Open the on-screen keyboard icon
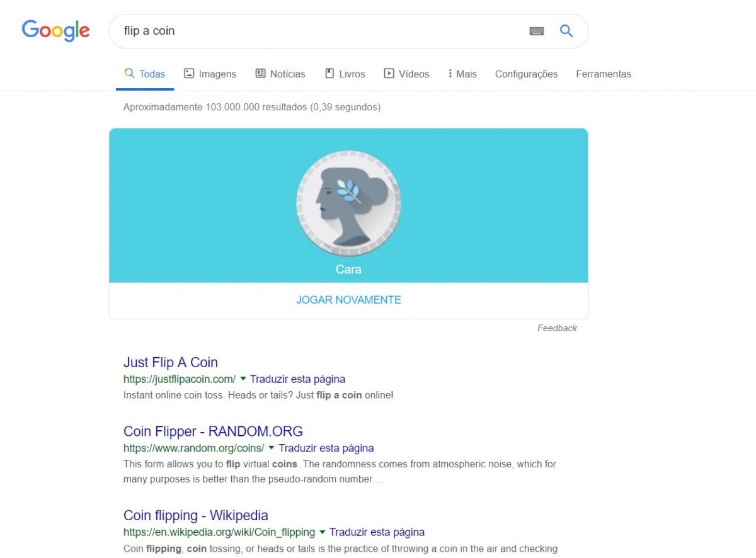This screenshot has height=558, width=756. click(537, 31)
